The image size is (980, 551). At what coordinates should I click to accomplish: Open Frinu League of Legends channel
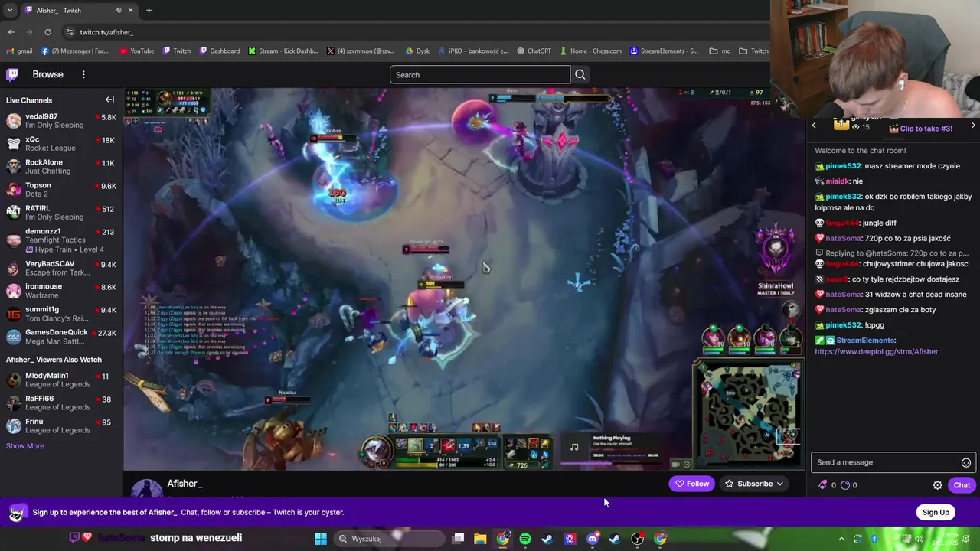pyautogui.click(x=61, y=425)
